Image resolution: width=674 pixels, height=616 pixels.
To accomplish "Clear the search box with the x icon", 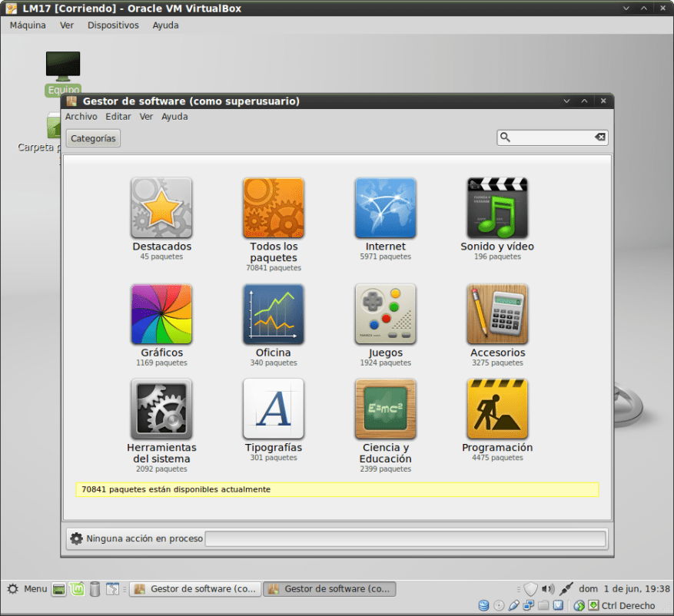I will click(x=599, y=137).
